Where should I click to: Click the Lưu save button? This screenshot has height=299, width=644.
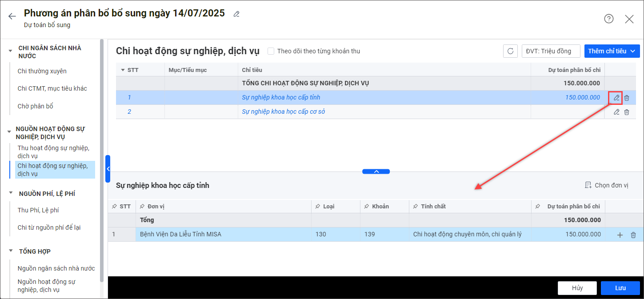coord(620,288)
